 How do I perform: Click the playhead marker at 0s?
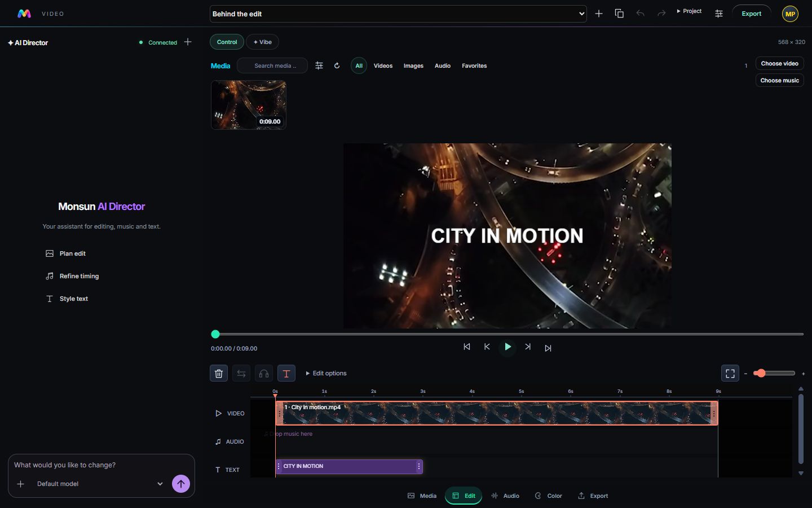[275, 396]
